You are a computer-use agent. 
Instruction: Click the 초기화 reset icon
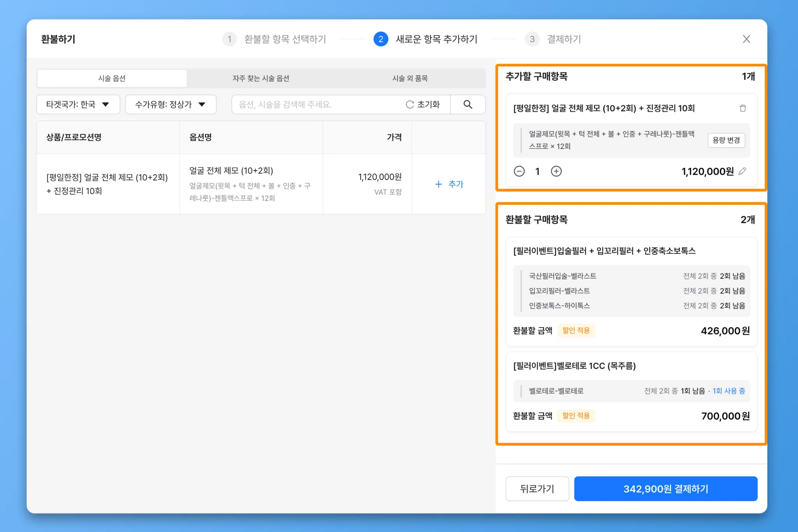410,104
